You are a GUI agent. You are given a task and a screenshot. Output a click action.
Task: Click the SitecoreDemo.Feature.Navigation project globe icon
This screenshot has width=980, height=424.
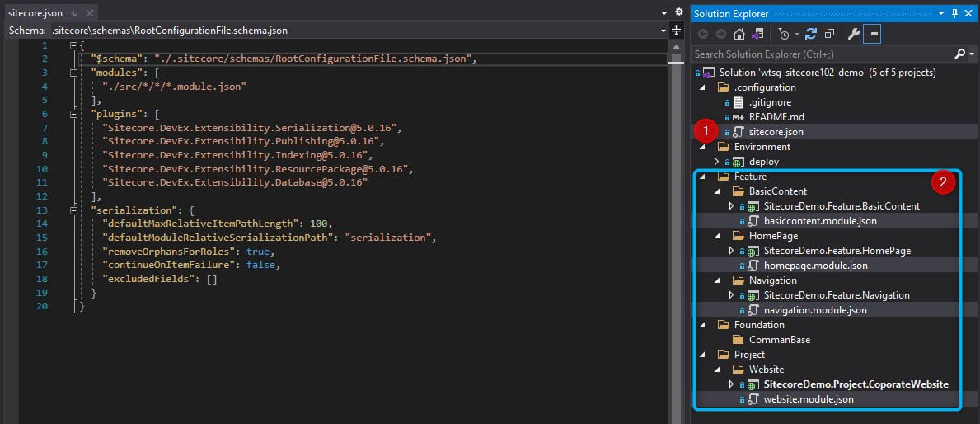[x=753, y=295]
